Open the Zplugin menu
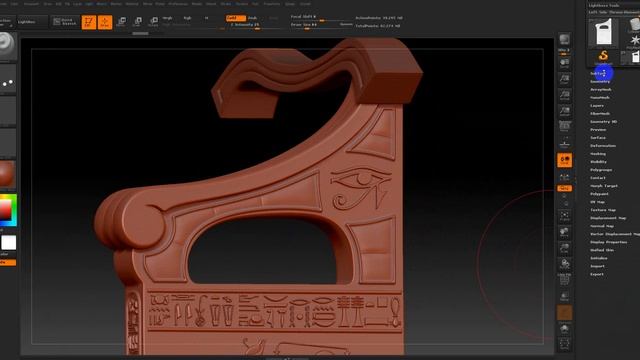Screen dimensions: 640x360 pos(289,4)
